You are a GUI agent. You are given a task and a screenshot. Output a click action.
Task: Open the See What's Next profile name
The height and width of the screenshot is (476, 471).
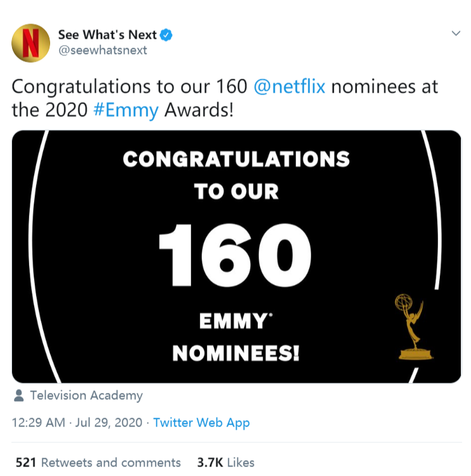click(x=107, y=35)
